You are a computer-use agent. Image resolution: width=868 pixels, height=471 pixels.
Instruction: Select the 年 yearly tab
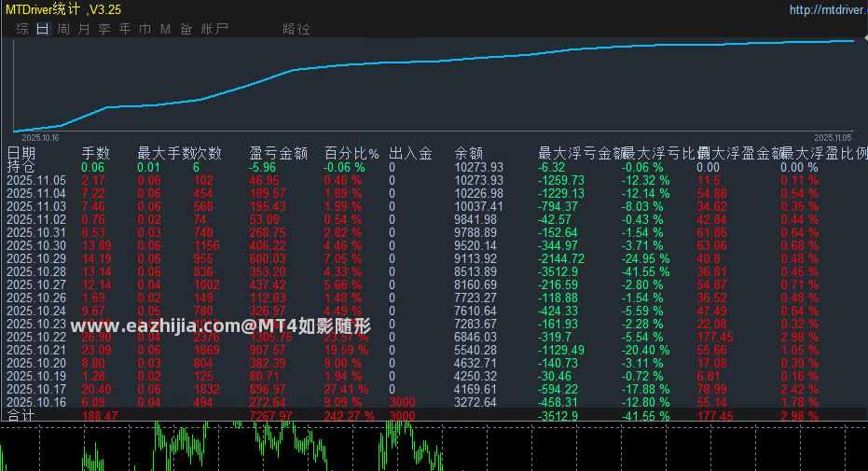click(x=125, y=29)
